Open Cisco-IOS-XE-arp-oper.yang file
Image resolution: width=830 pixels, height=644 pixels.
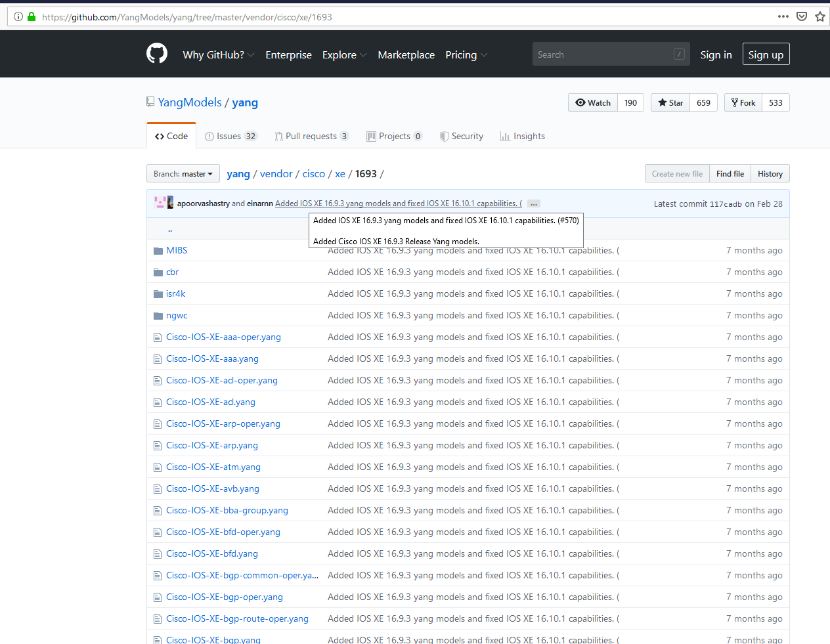(x=223, y=424)
